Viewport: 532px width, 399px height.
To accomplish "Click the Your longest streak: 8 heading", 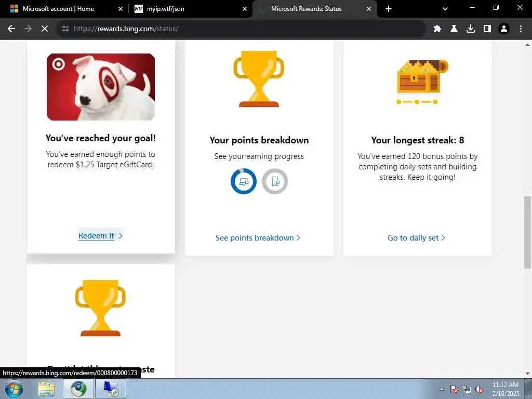I will point(418,140).
